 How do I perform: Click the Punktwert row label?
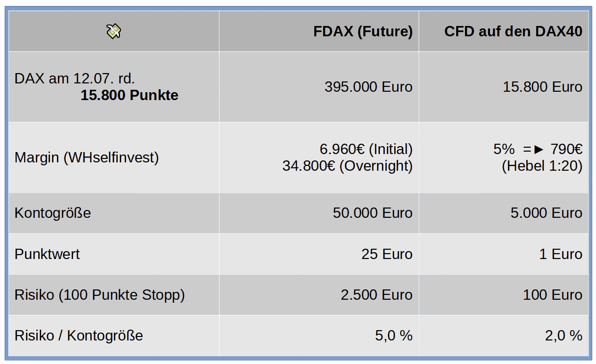(47, 254)
